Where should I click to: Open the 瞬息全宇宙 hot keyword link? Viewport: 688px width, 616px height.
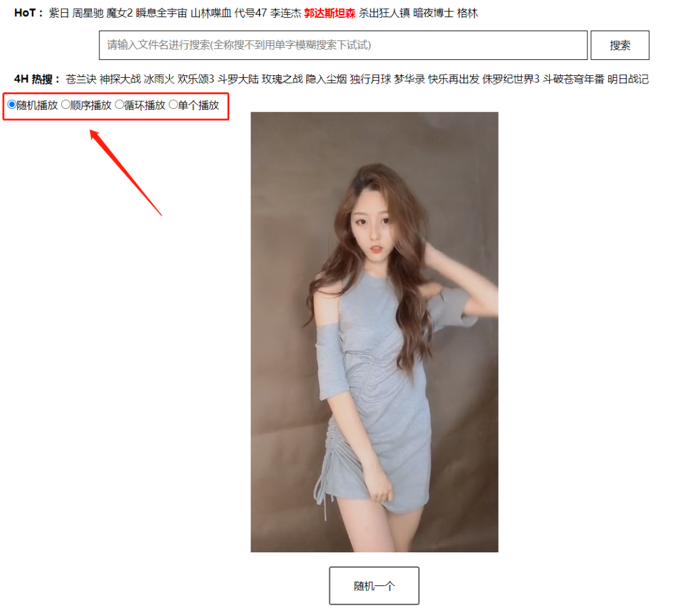[x=161, y=13]
